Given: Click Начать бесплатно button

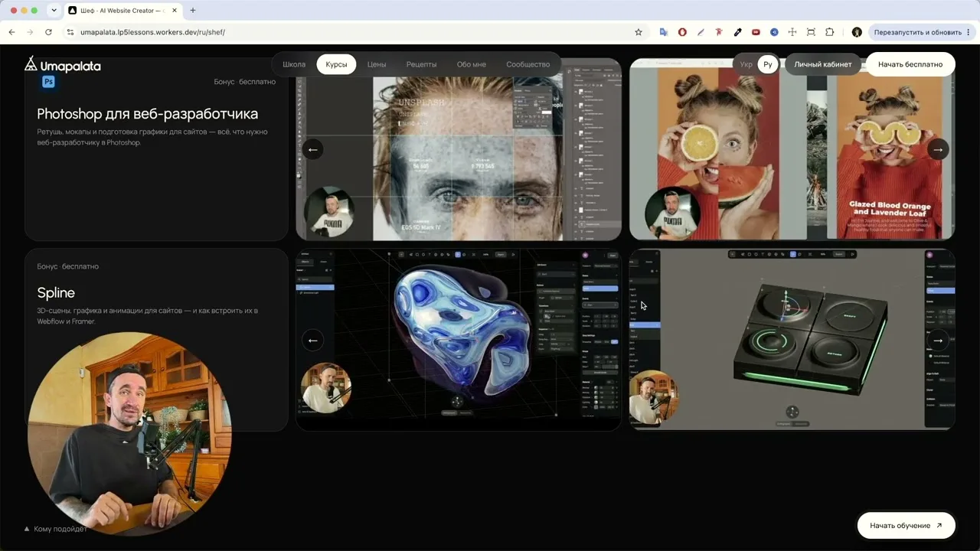Looking at the screenshot, I should tap(910, 64).
